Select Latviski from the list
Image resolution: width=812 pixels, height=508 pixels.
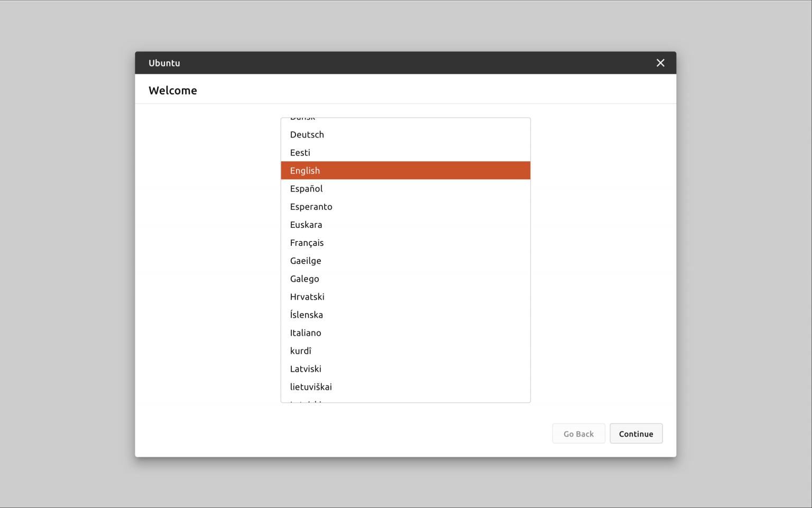405,368
